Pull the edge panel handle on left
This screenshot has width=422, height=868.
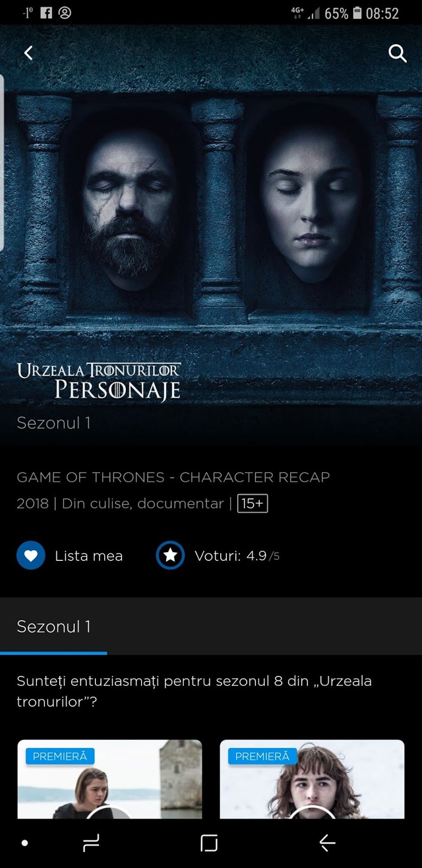click(x=2, y=162)
